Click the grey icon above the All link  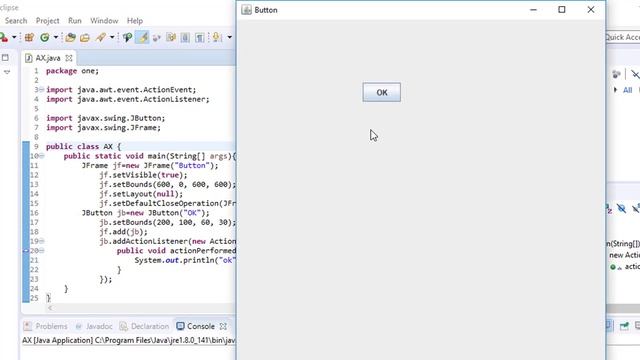(616, 74)
